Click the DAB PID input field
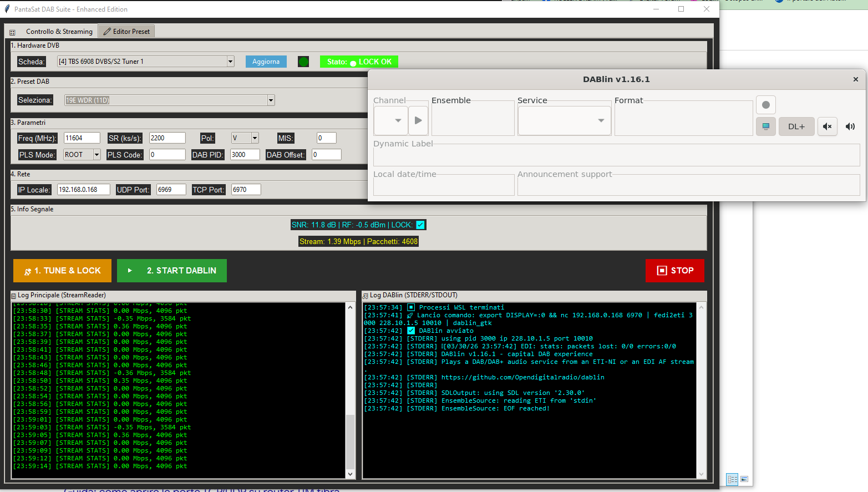This screenshot has height=492, width=868. click(245, 155)
